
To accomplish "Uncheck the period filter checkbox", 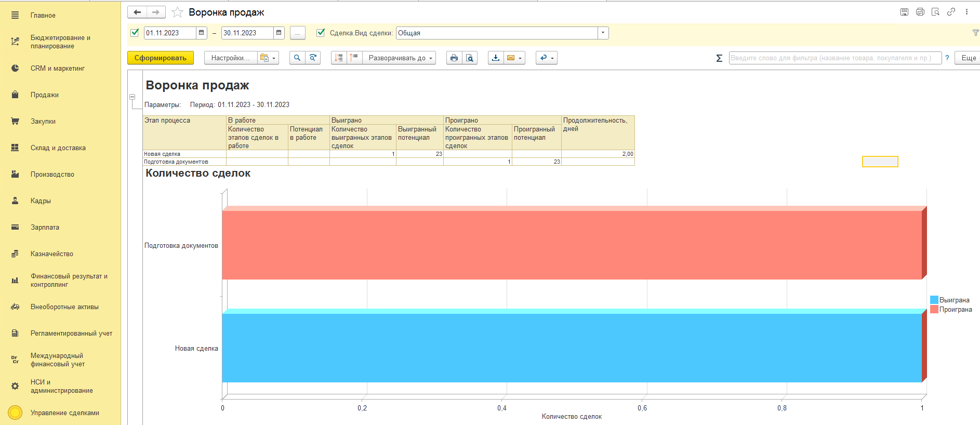I will 135,33.
